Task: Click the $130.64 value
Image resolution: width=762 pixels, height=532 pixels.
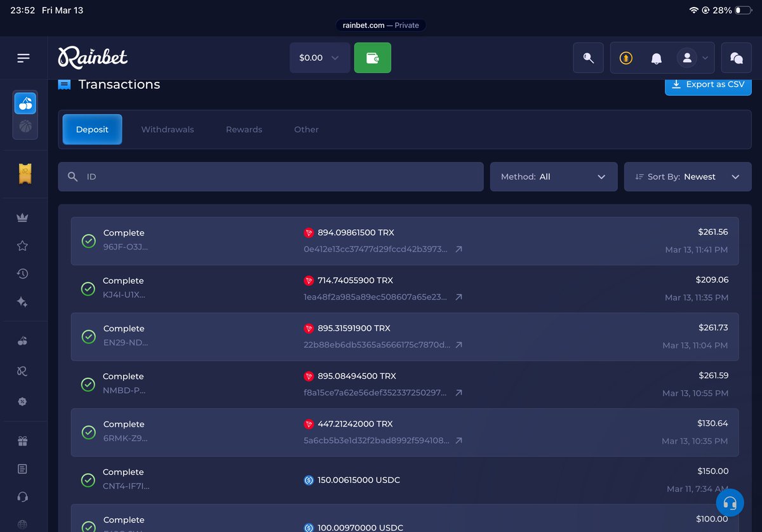Action: click(713, 423)
